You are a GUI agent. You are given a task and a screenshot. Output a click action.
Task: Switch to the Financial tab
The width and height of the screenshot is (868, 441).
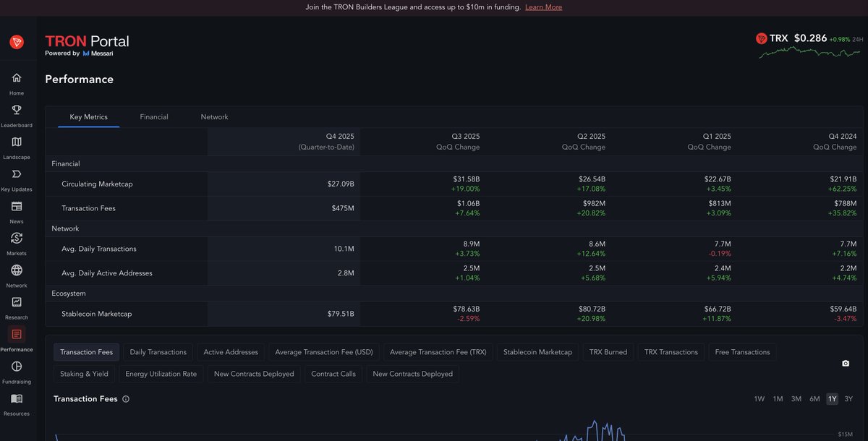coord(154,117)
